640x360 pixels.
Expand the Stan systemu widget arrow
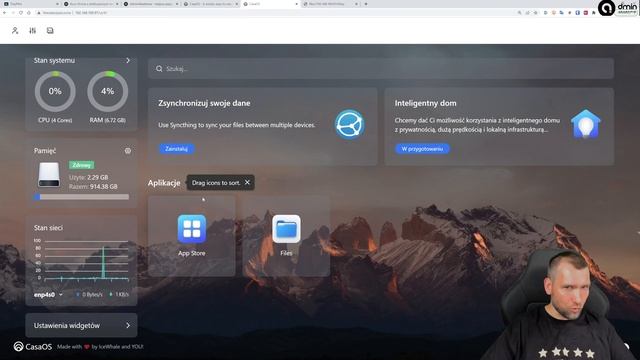coord(128,60)
